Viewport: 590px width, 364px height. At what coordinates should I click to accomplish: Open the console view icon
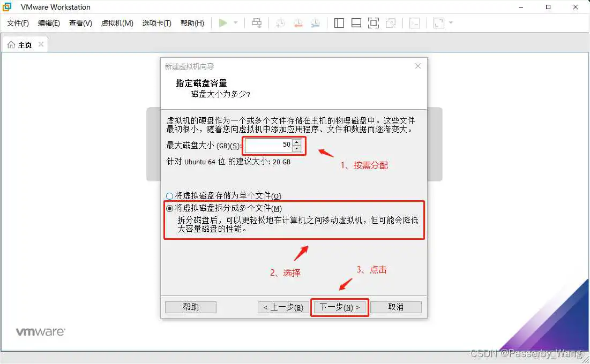point(414,22)
